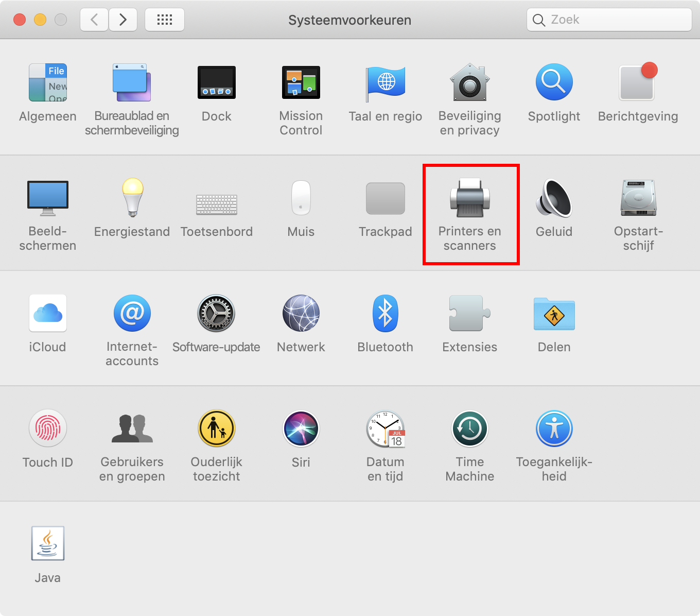Open Mission Control settings

[301, 83]
